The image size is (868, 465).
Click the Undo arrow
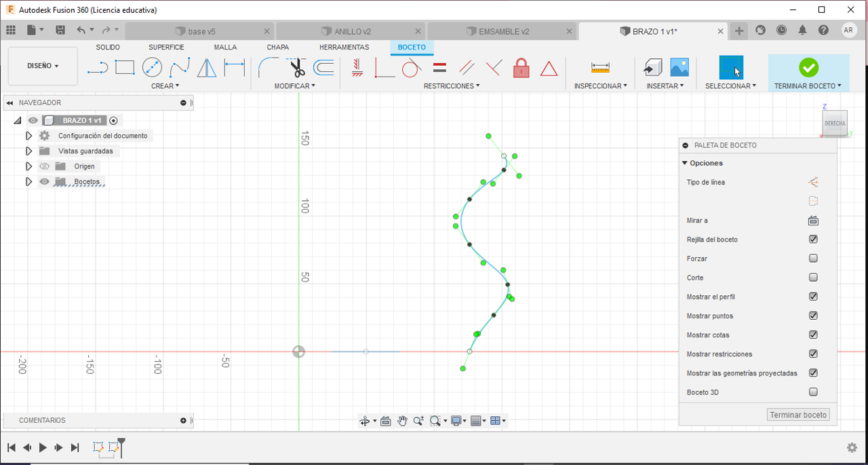click(81, 30)
